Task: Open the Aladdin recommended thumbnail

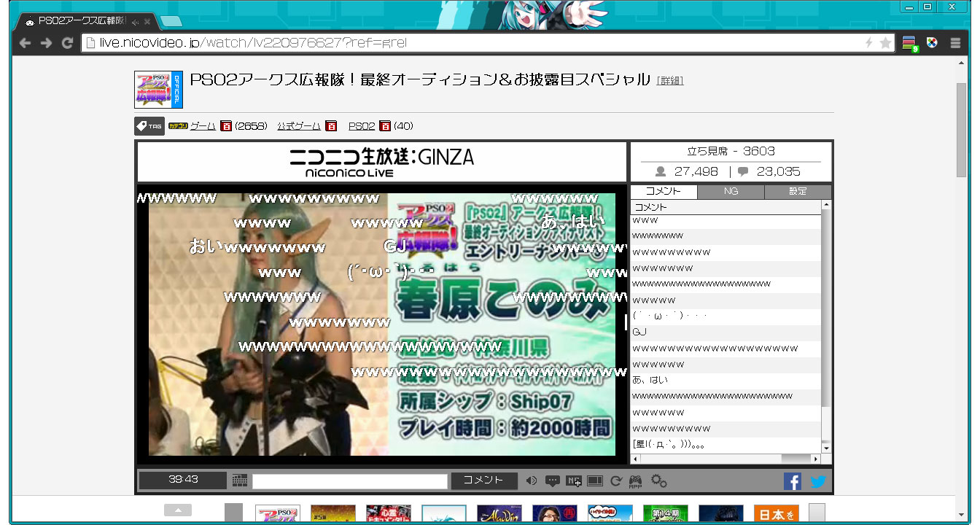Action: [x=499, y=514]
